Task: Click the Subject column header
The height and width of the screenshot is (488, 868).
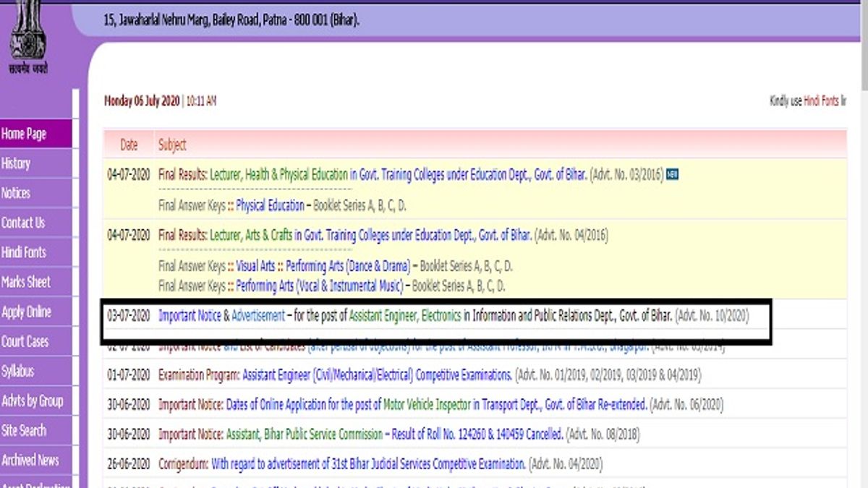Action: [x=172, y=145]
